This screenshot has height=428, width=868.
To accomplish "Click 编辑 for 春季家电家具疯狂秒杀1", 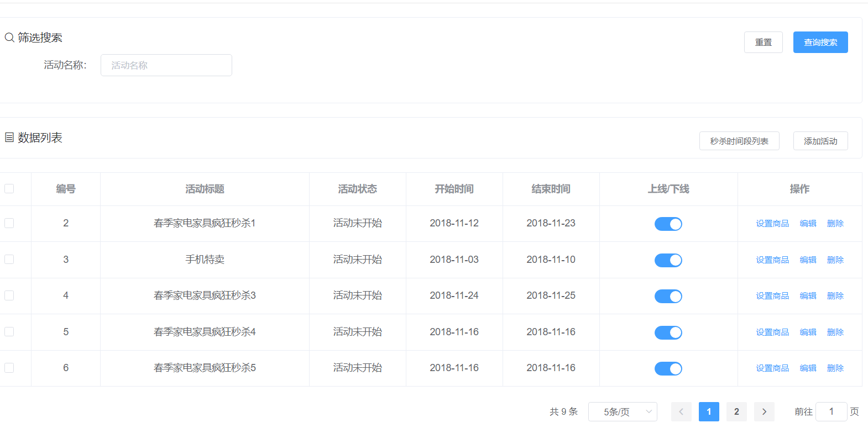I will (x=808, y=224).
